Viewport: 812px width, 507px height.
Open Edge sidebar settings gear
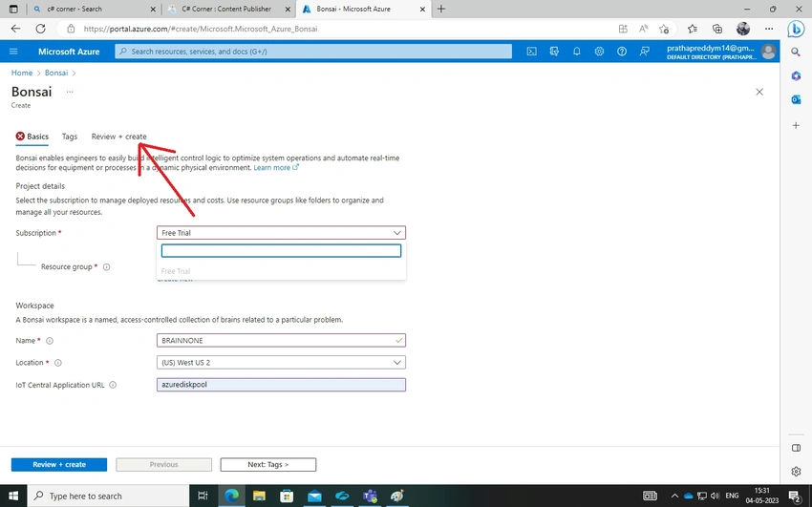(x=796, y=472)
